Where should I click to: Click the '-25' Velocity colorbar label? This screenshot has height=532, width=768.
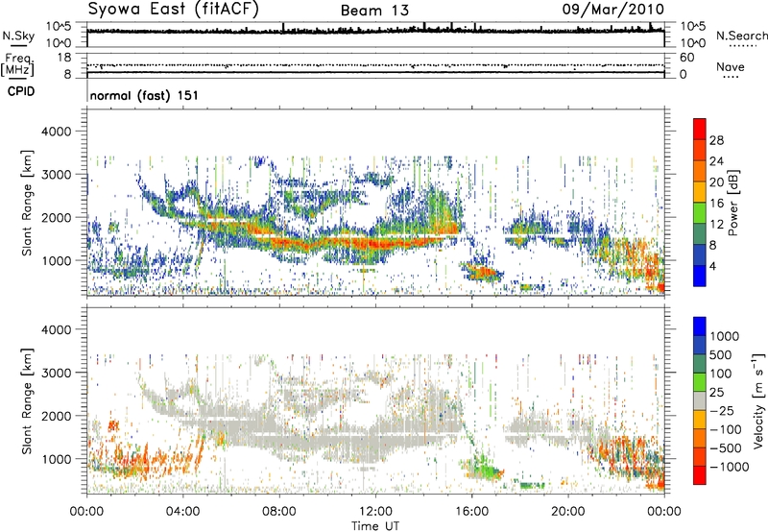point(723,410)
